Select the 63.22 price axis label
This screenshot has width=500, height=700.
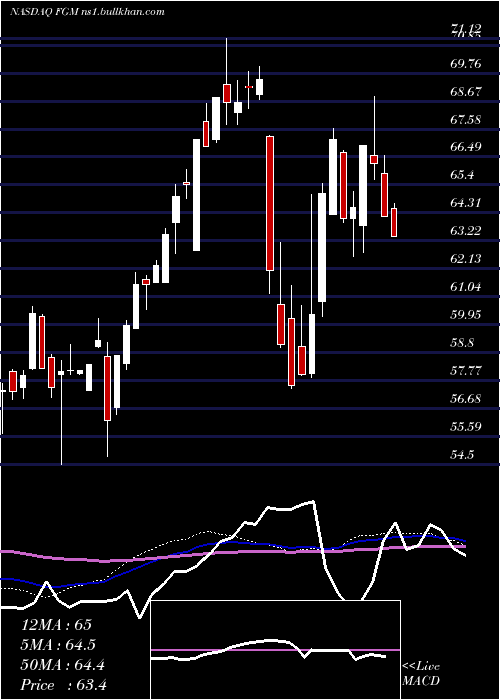[x=466, y=231]
